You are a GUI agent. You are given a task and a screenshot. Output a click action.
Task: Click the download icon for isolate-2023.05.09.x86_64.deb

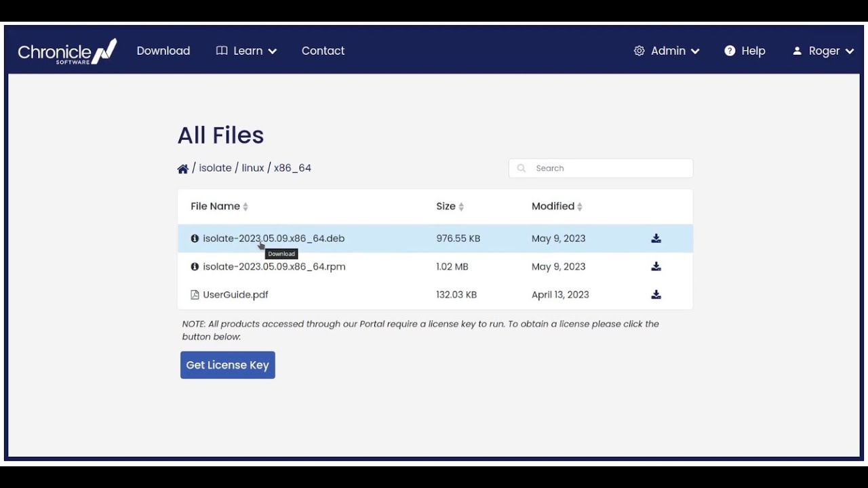click(x=656, y=239)
